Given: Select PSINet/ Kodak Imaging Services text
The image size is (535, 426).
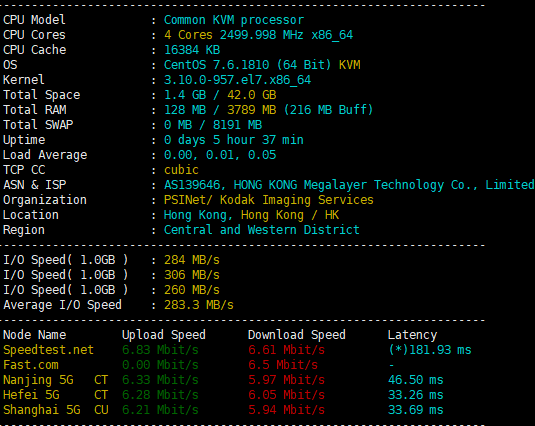Looking at the screenshot, I should point(269,200).
